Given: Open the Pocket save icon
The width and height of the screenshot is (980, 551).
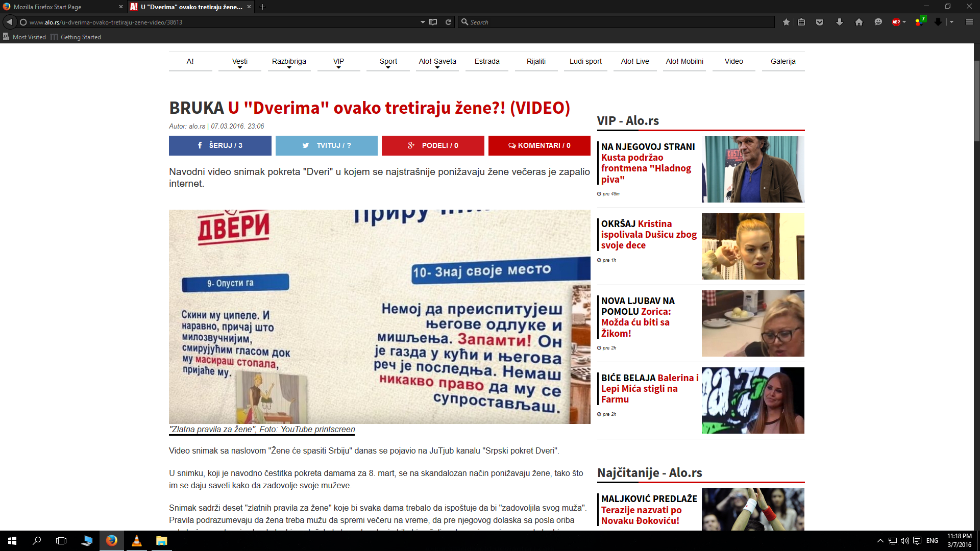Looking at the screenshot, I should [x=820, y=22].
